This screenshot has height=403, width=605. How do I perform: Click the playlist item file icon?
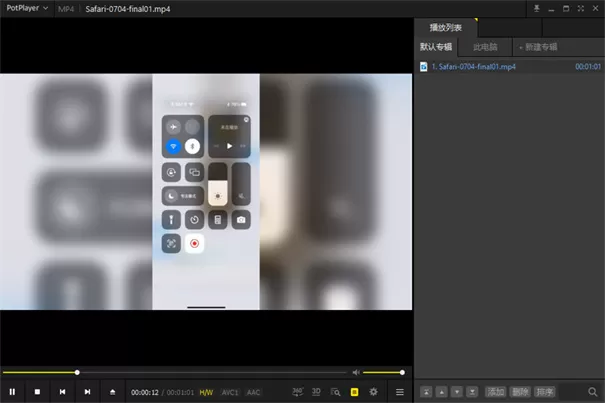point(424,66)
